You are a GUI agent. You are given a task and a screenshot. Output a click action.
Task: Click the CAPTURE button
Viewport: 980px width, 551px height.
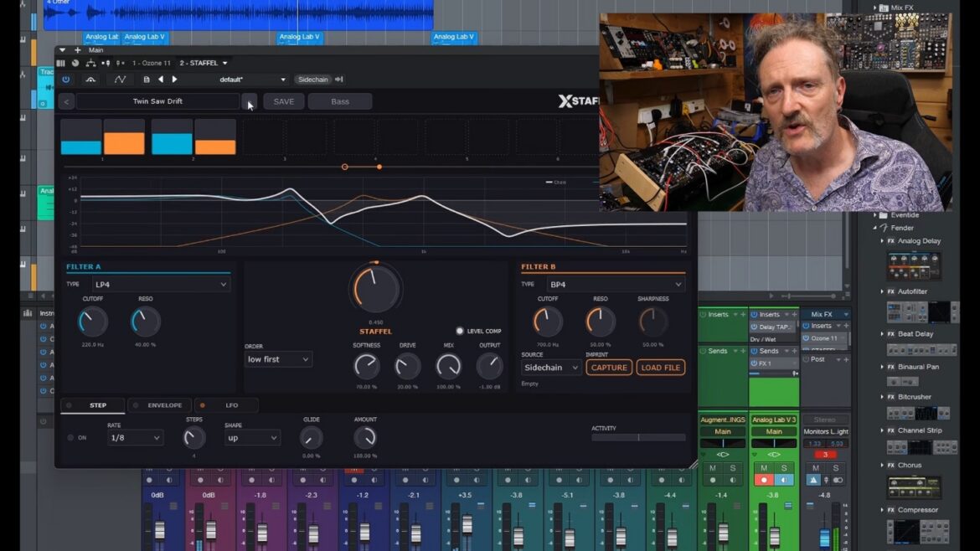pos(609,368)
